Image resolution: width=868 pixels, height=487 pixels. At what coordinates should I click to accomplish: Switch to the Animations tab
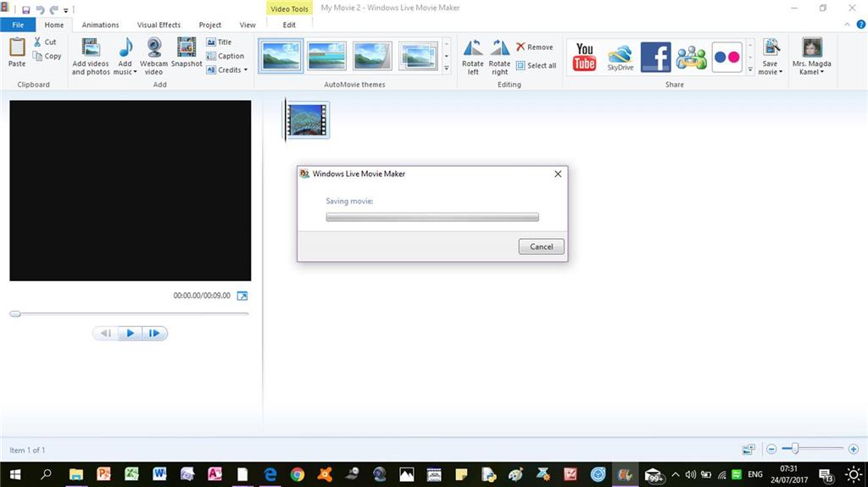(100, 25)
